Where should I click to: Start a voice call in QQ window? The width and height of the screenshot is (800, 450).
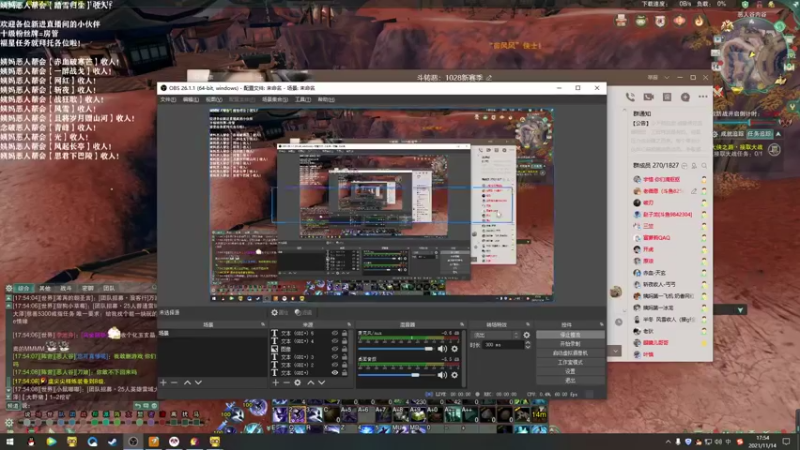[x=630, y=97]
